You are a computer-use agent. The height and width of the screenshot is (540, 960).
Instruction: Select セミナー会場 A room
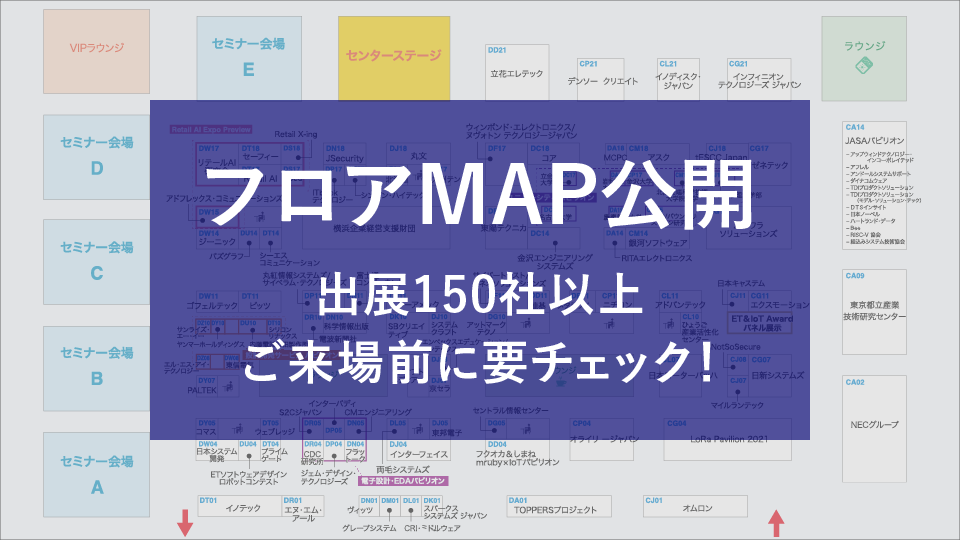[97, 475]
